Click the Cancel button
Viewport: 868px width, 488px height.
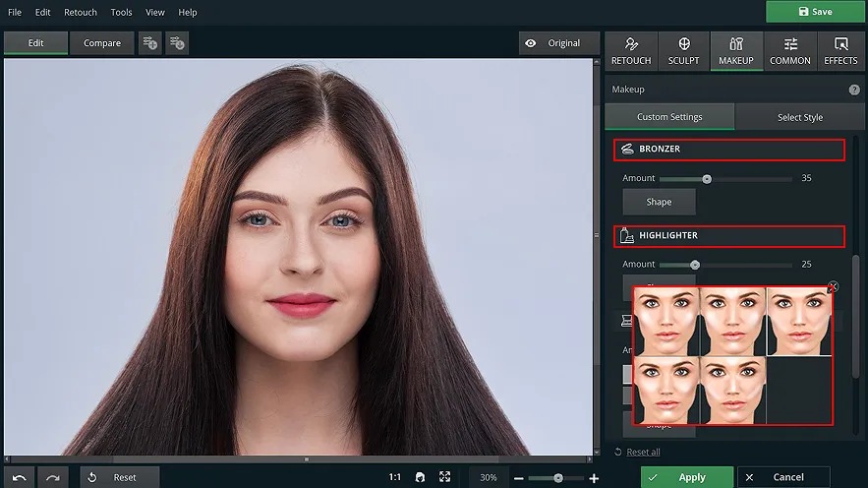coord(783,477)
